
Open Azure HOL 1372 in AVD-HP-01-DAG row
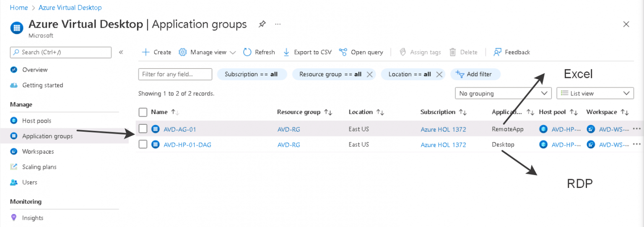443,145
